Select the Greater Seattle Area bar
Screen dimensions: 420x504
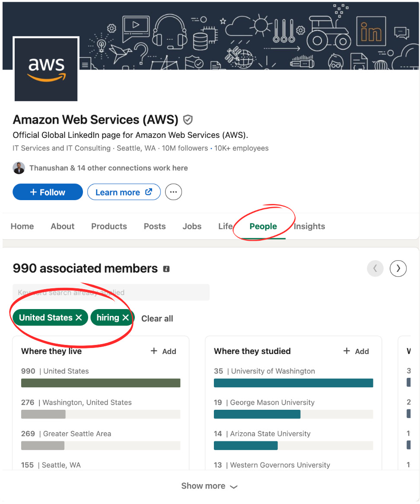(101, 446)
